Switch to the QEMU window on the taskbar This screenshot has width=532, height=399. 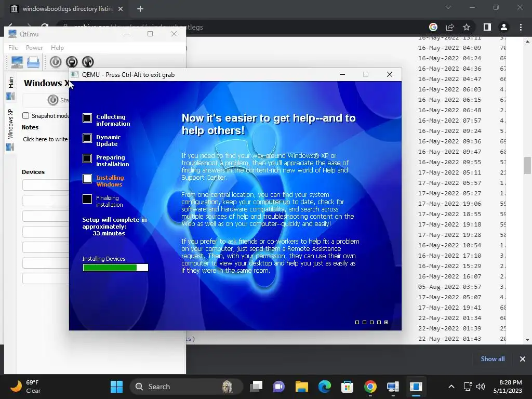coord(416,387)
